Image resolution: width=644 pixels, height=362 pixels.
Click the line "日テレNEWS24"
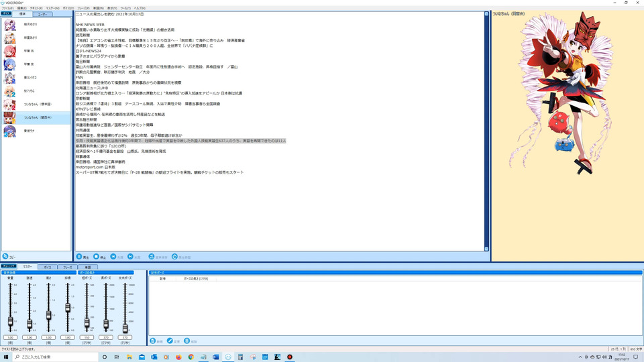(89, 51)
